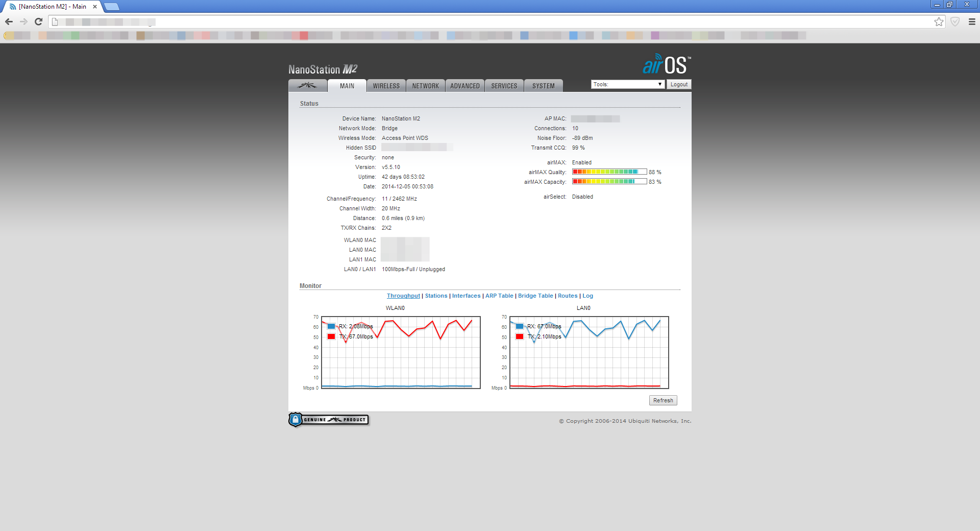980x531 pixels.
Task: Open the NETWORK tab
Action: tap(426, 86)
